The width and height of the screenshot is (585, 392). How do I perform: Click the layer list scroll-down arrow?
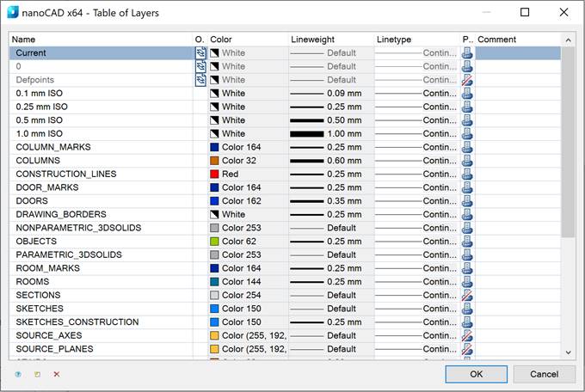click(x=568, y=352)
